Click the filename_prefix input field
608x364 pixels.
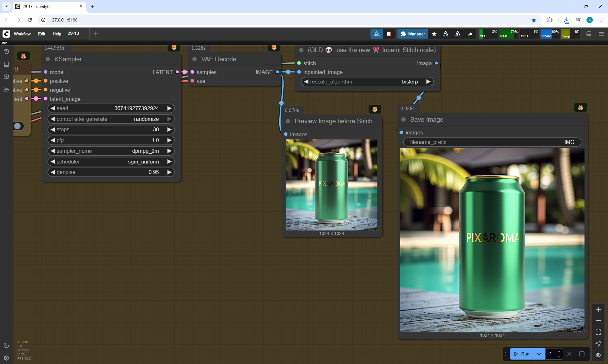click(x=492, y=142)
